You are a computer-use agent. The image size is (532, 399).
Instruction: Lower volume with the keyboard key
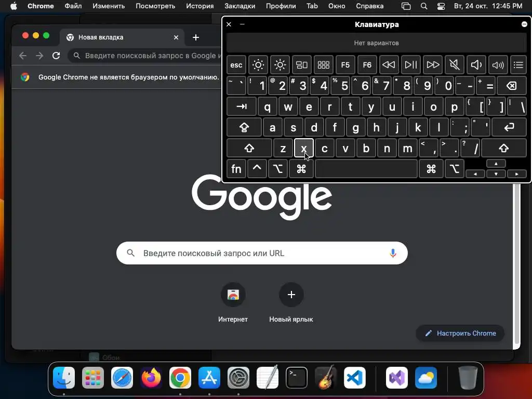coord(476,65)
